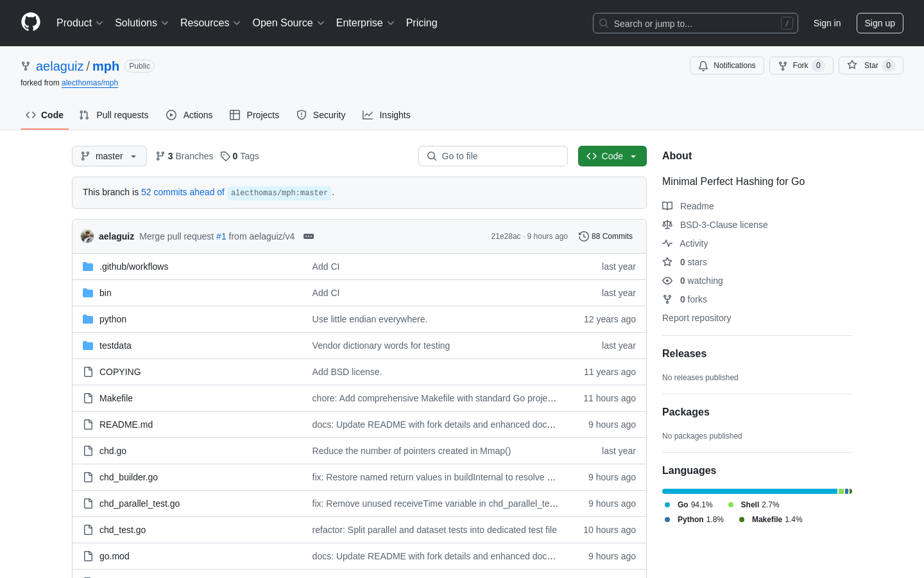Focus the Go to file input
This screenshot has width=924, height=578.
[493, 156]
